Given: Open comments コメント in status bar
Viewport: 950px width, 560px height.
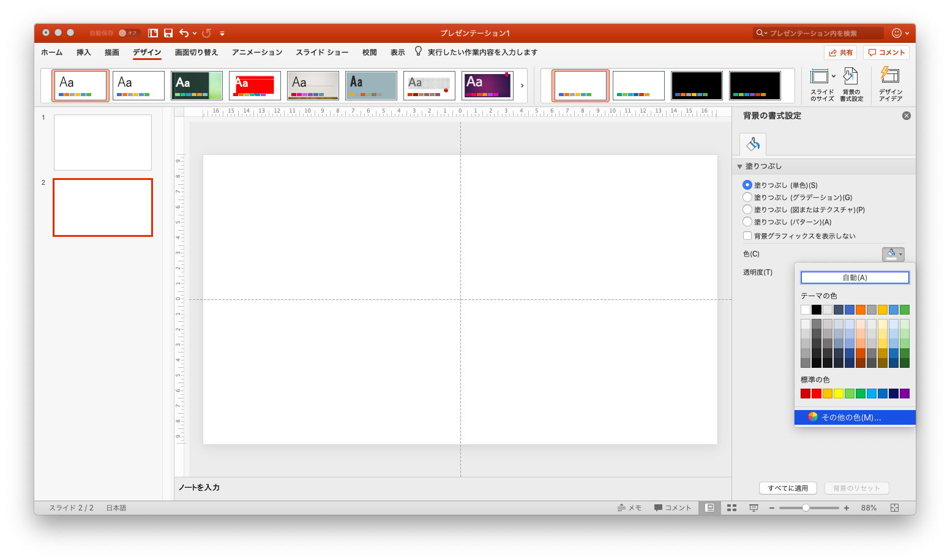Looking at the screenshot, I should (673, 507).
